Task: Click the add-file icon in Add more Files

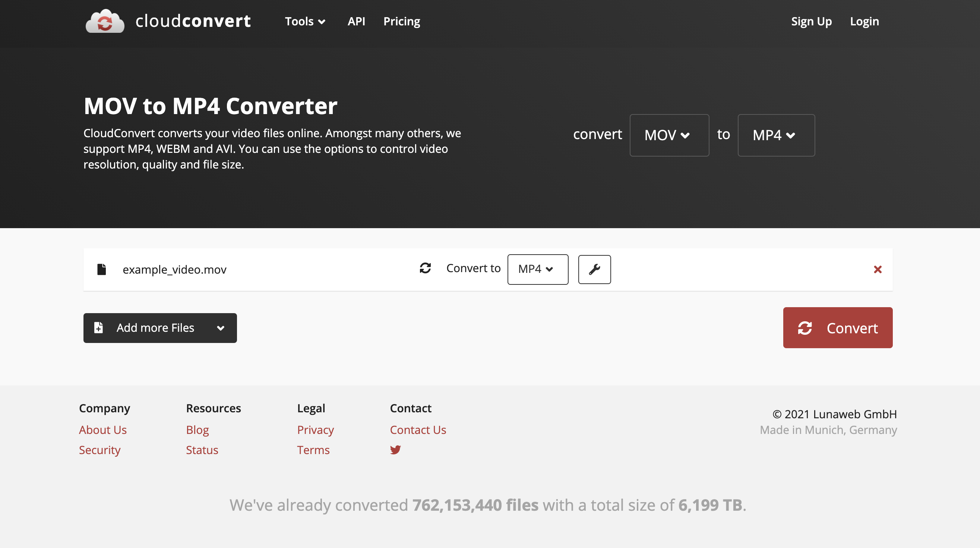Action: coord(98,327)
